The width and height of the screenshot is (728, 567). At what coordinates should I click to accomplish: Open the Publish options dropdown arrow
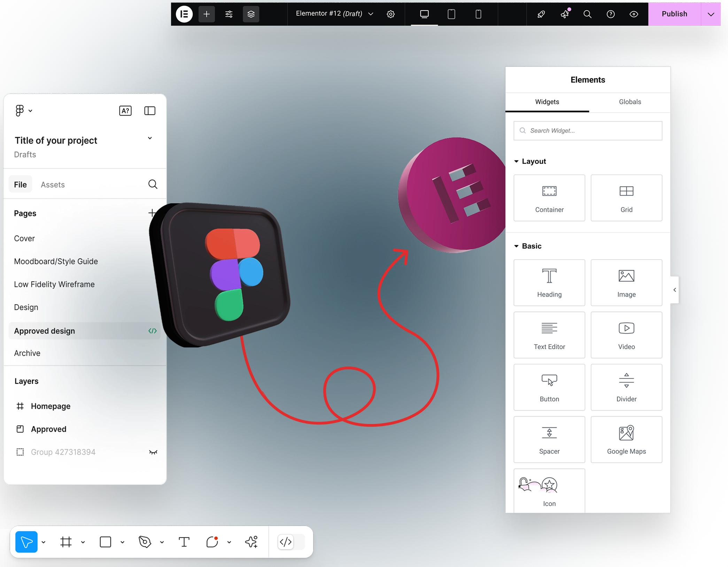coord(711,14)
